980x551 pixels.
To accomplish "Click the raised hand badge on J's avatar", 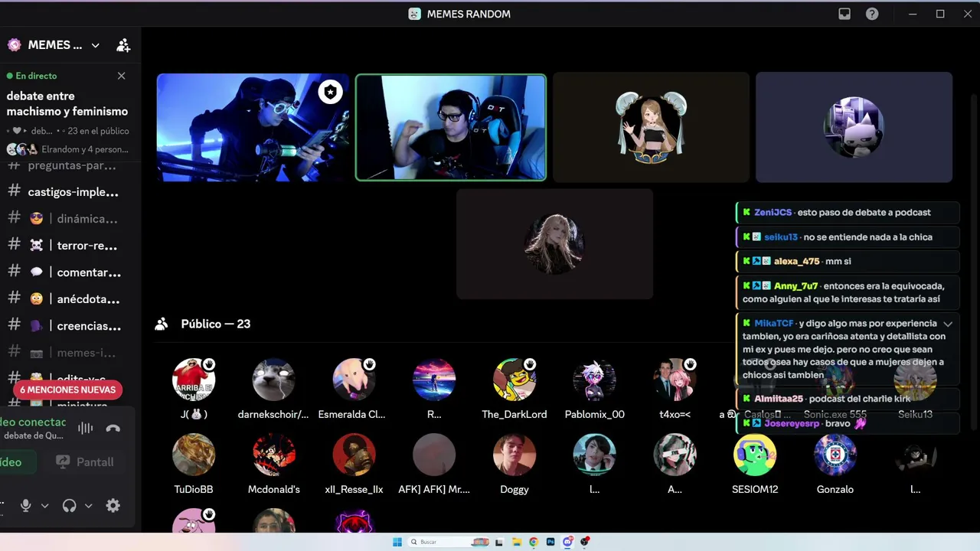I will point(209,364).
